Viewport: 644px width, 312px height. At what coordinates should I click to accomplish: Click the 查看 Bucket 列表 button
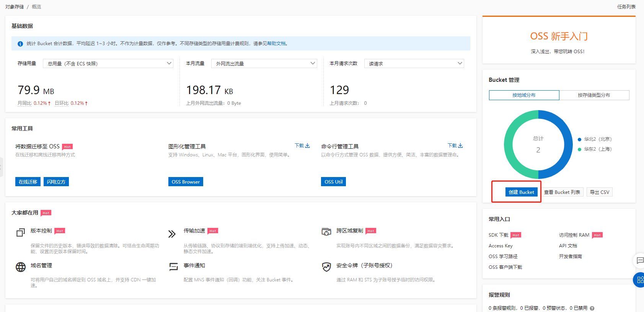[x=562, y=192]
